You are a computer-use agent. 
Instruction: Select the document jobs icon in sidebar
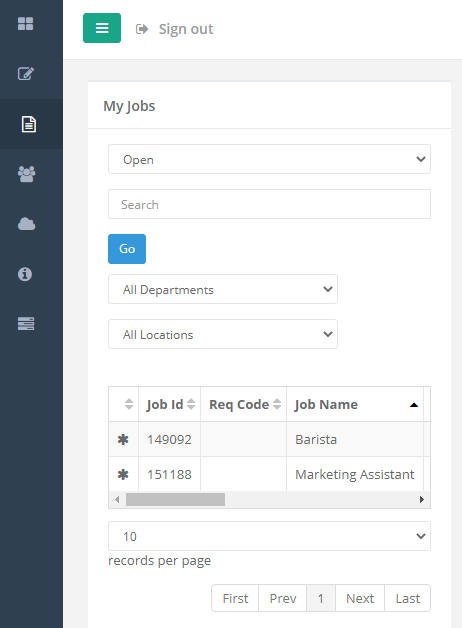(x=28, y=124)
